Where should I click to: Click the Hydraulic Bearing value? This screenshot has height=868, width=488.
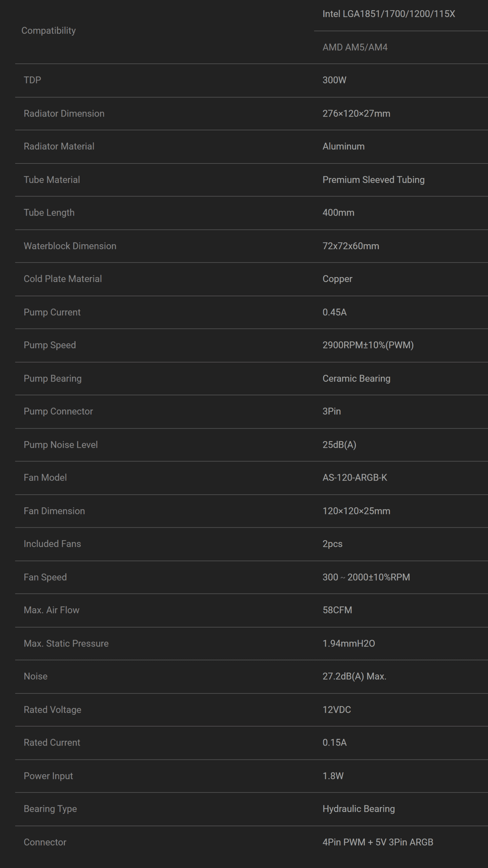359,809
